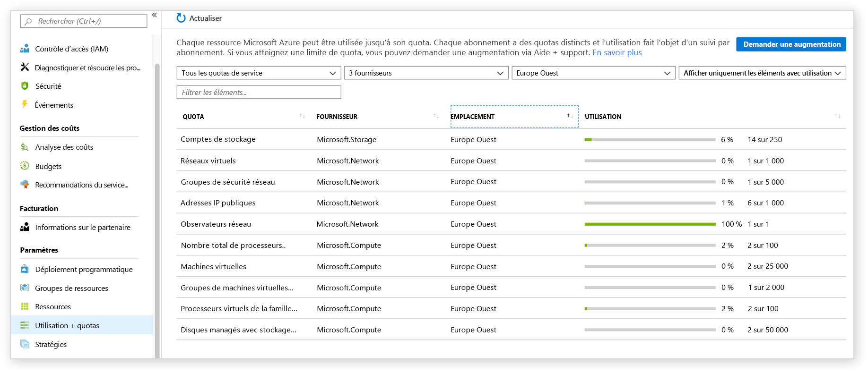The width and height of the screenshot is (868, 373).
Task: Click the Groupes de ressources cube icon
Action: coord(25,288)
